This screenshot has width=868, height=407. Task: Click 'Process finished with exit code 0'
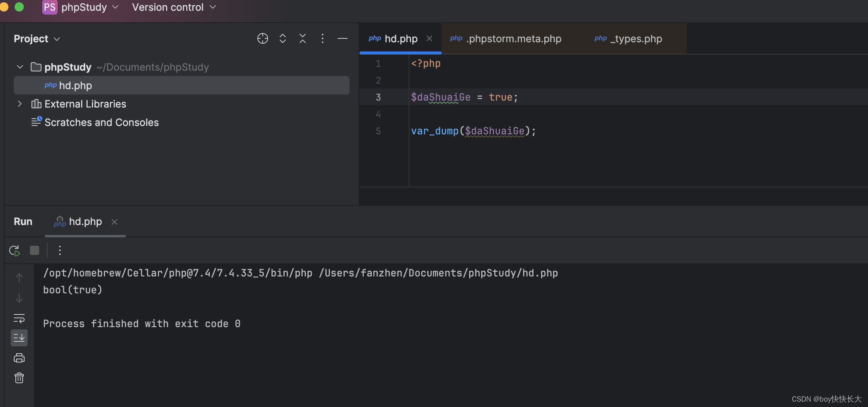142,324
